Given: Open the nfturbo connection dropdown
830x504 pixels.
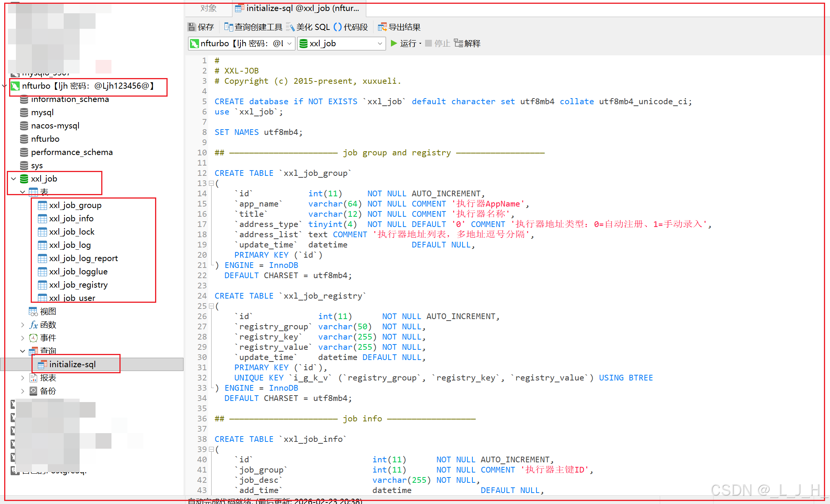Looking at the screenshot, I should 289,44.
